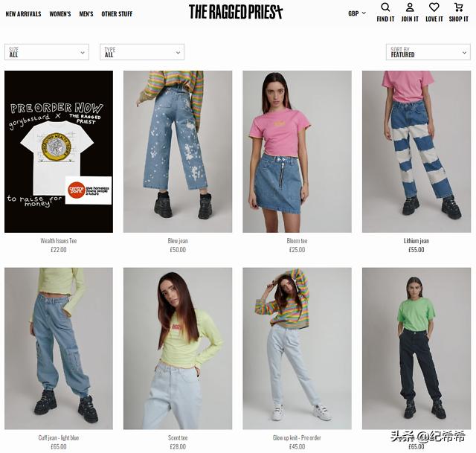Open the Men's menu item
The image size is (476, 453).
86,14
